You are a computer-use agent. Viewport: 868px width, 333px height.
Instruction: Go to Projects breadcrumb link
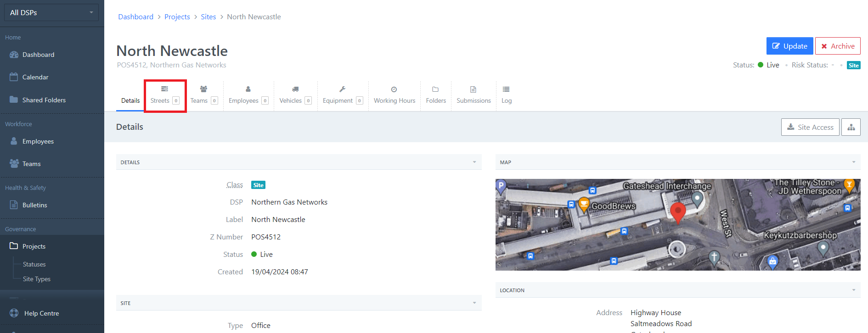point(177,17)
